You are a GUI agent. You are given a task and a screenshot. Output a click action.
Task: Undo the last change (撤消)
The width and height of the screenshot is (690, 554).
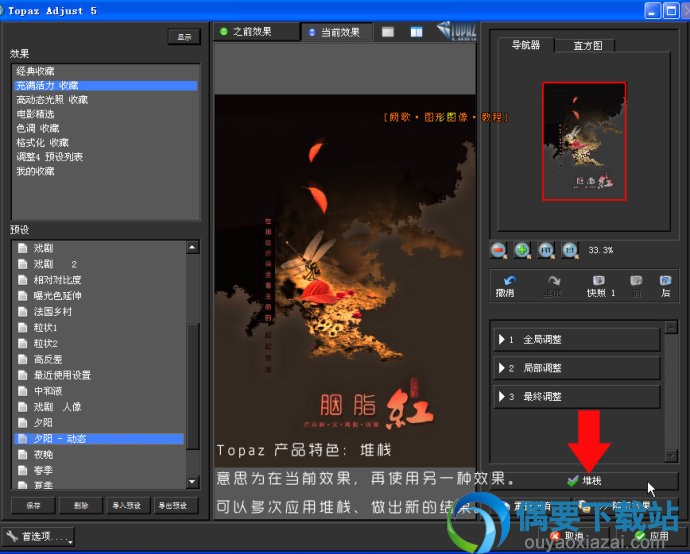506,286
